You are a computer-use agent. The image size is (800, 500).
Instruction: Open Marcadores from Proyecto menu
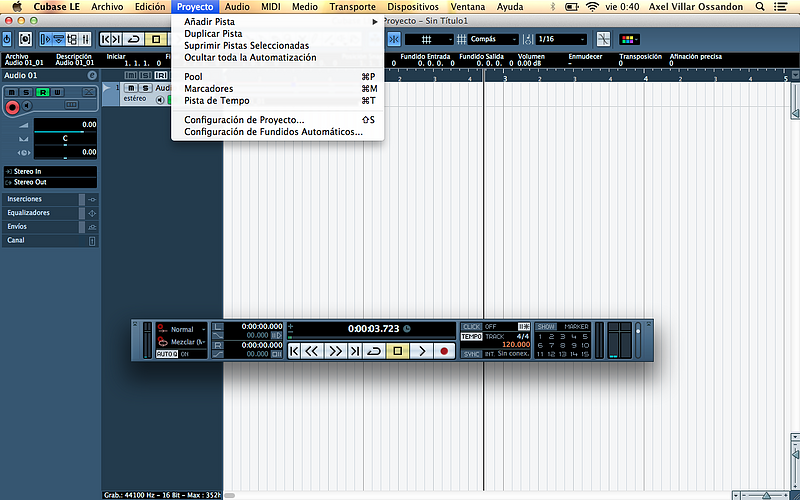278,89
